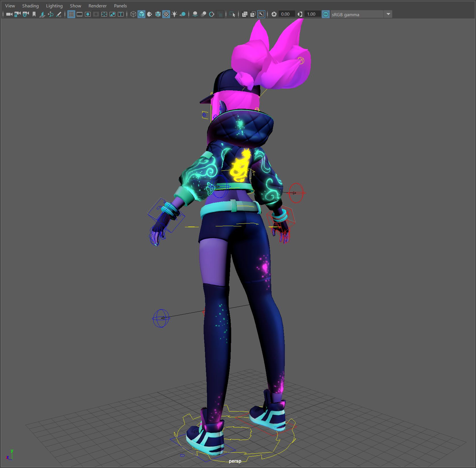The width and height of the screenshot is (476, 468).
Task: Select Smooth Shade All cube icon
Action: tap(141, 14)
